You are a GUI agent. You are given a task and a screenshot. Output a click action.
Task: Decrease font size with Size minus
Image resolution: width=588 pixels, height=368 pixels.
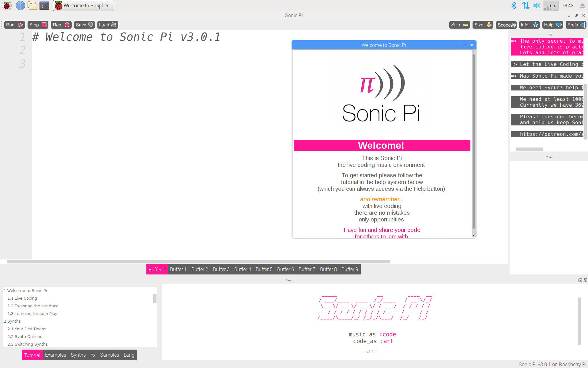point(459,25)
